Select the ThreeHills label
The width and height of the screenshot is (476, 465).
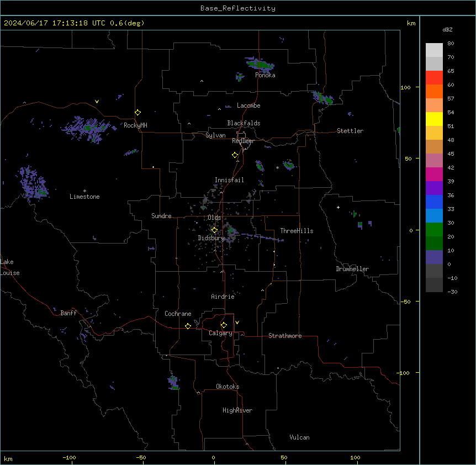click(x=297, y=231)
